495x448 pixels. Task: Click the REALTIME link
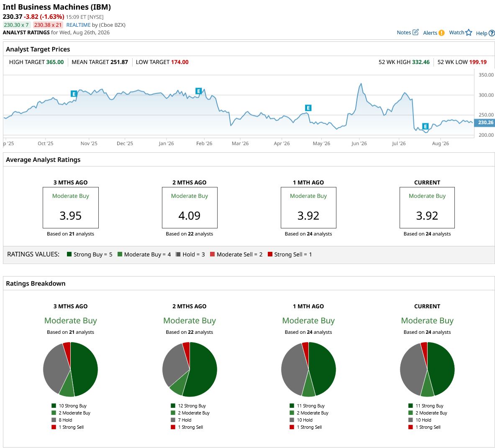point(78,25)
